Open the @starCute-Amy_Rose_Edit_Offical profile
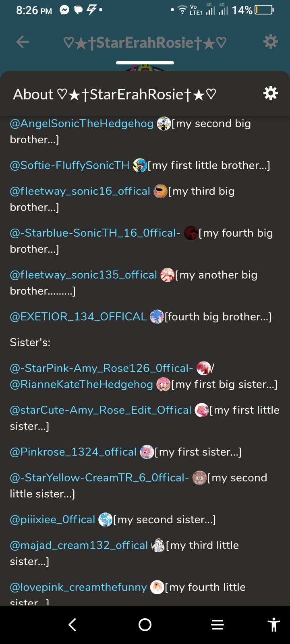Screen dimensions: 290x644 click(101, 410)
